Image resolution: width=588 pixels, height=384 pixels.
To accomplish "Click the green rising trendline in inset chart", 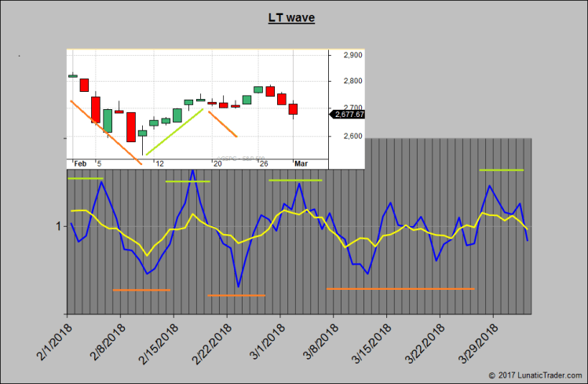I will (174, 132).
